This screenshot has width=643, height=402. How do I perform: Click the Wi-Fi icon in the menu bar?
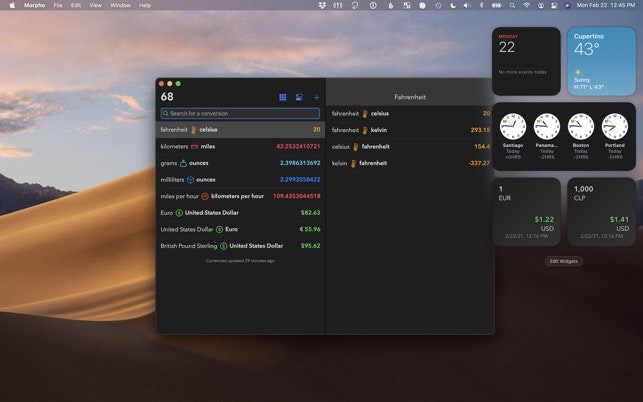tap(527, 5)
